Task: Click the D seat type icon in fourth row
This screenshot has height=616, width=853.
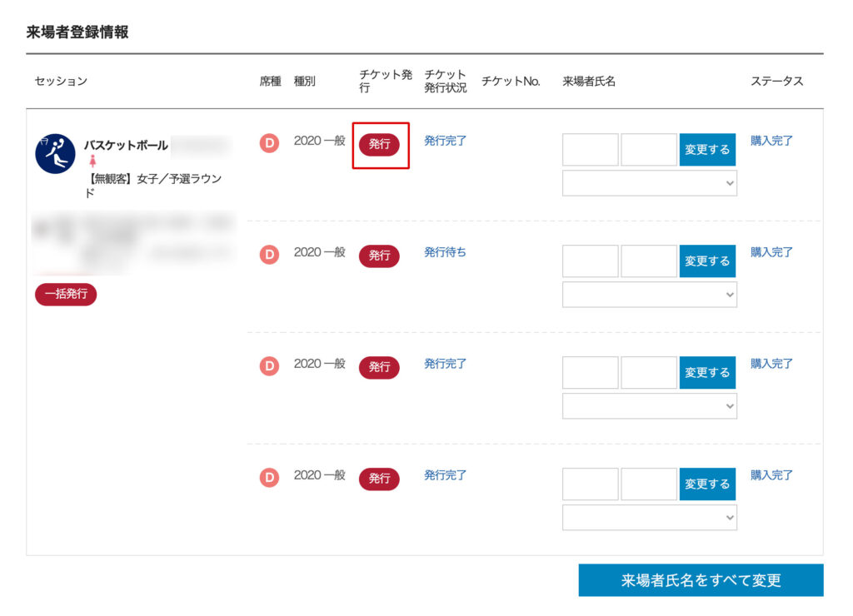Action: [x=269, y=478]
